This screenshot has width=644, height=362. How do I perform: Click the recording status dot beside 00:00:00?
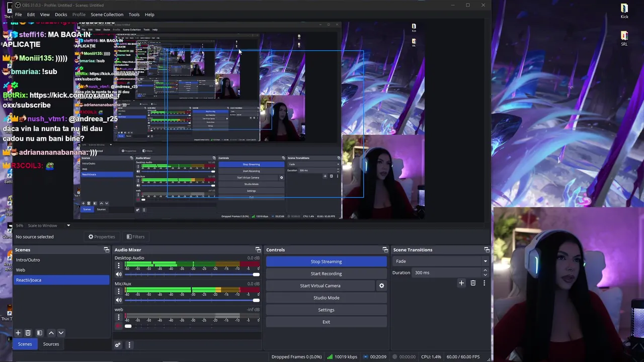point(395,357)
